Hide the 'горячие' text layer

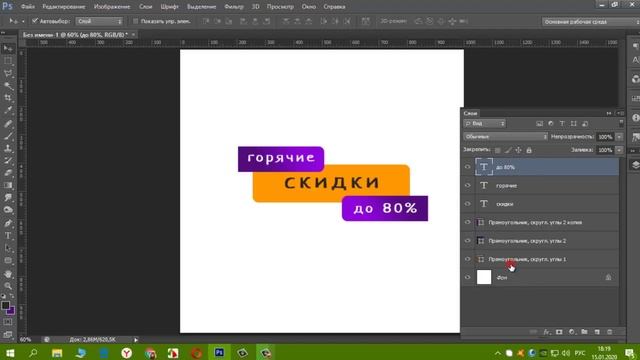(468, 185)
